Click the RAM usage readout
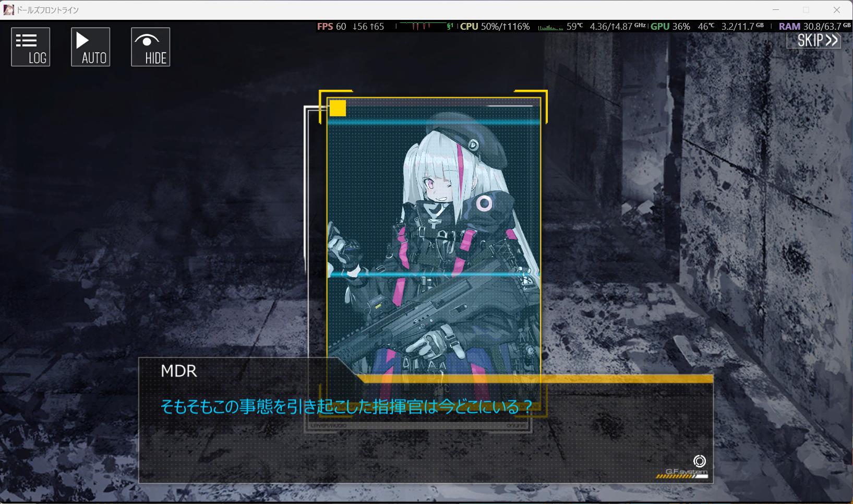 click(814, 27)
